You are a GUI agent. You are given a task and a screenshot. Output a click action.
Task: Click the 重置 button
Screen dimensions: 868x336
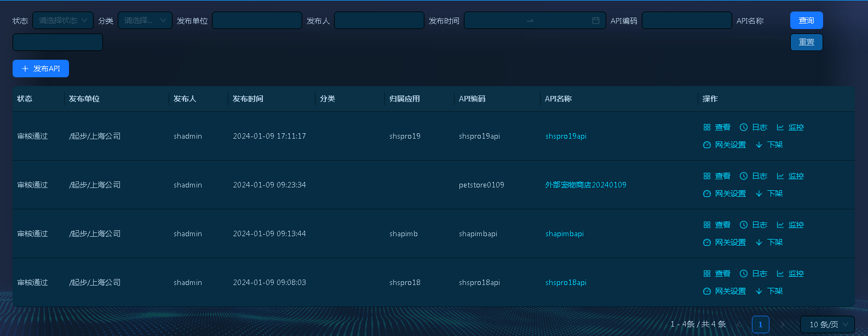coord(807,42)
